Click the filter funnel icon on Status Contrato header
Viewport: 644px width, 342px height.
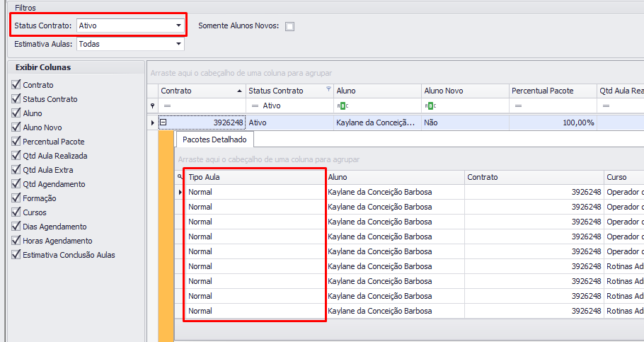click(328, 90)
